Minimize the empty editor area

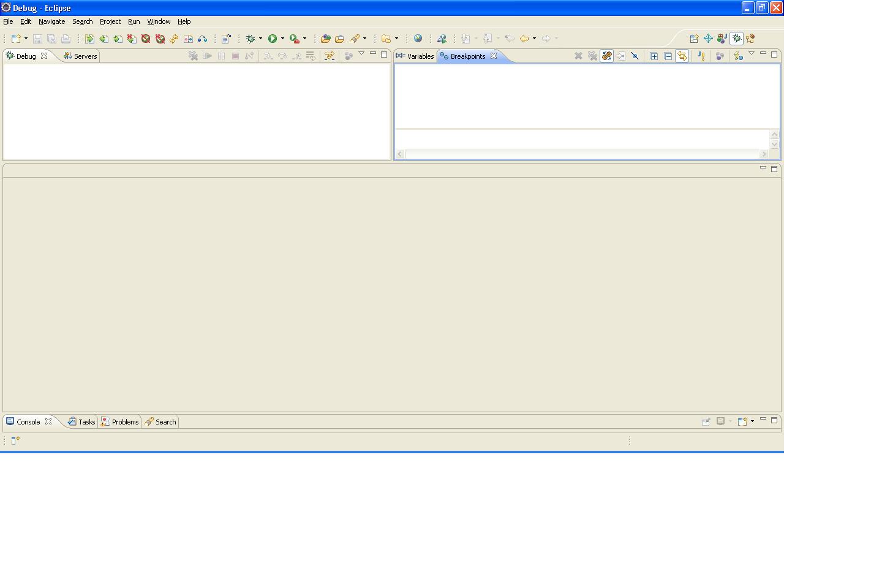(763, 168)
